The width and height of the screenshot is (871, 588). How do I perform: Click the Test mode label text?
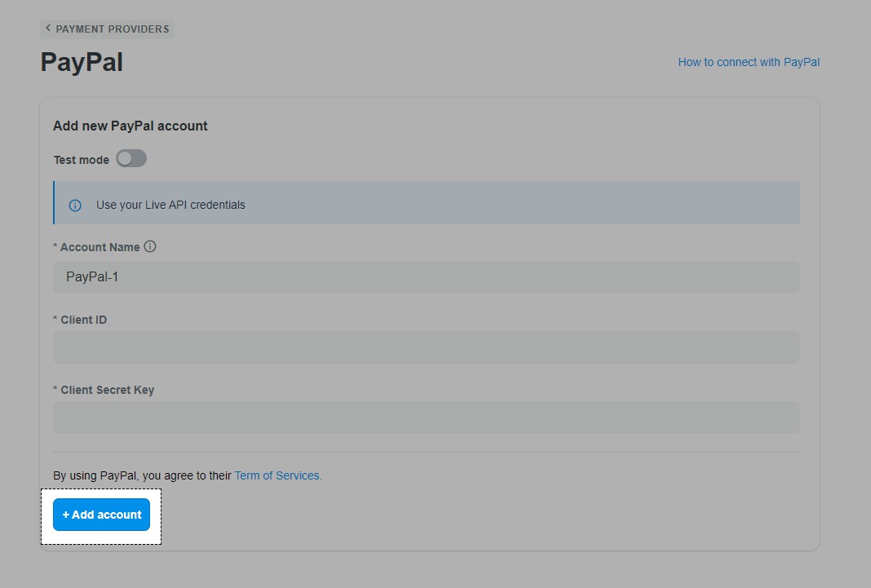[82, 160]
